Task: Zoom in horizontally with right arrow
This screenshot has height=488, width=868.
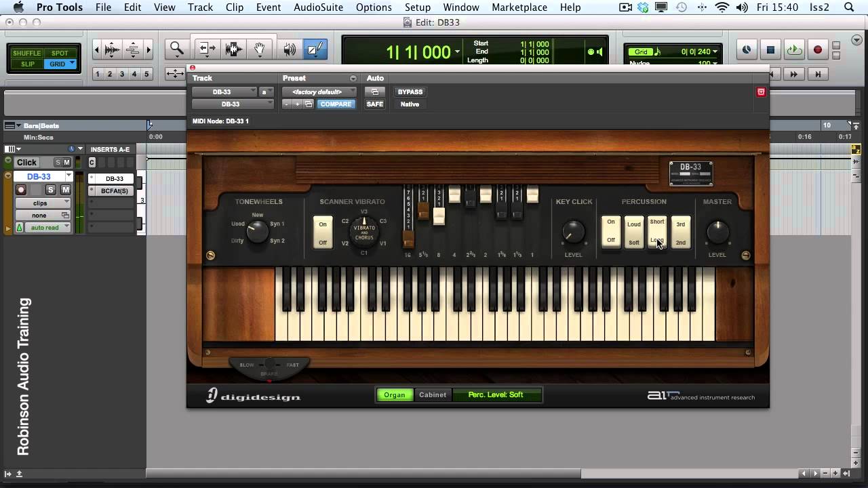Action: [149, 49]
